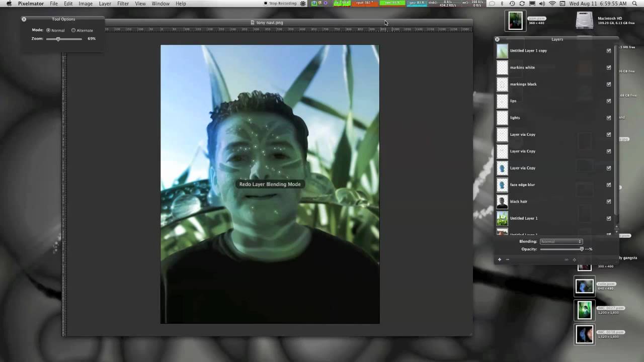
Task: Click the display menu bar icon
Action: click(x=532, y=4)
